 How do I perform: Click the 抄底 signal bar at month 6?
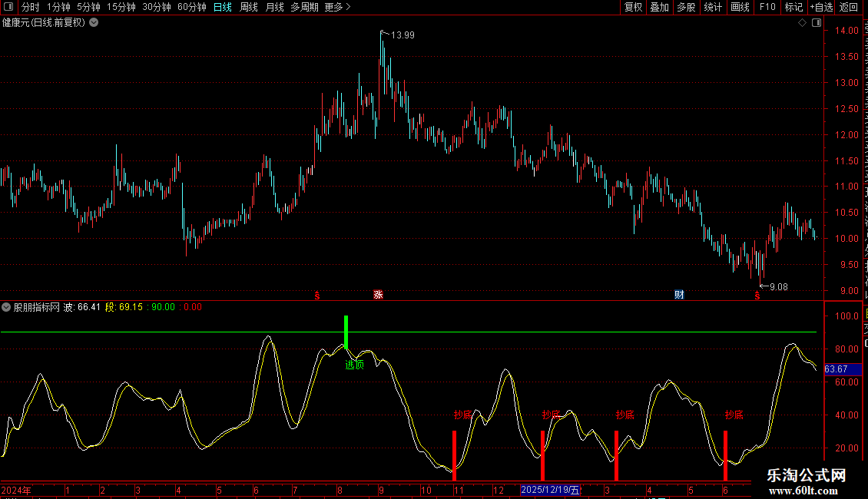(x=725, y=456)
